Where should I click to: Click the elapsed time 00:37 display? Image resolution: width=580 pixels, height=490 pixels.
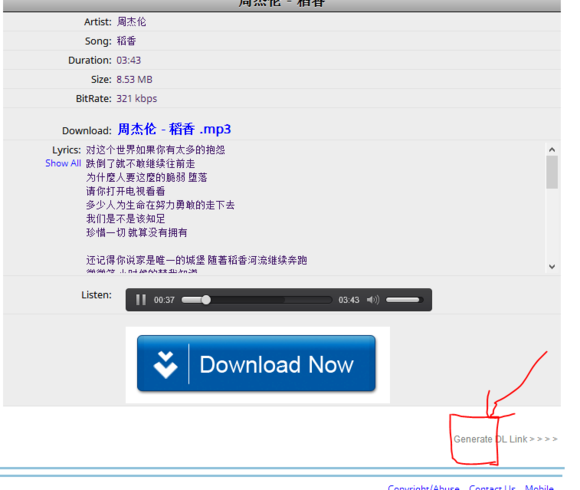(x=164, y=300)
